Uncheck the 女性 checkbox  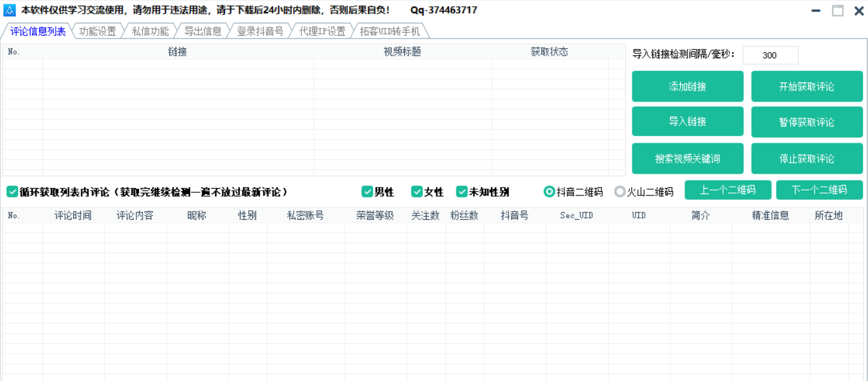417,192
